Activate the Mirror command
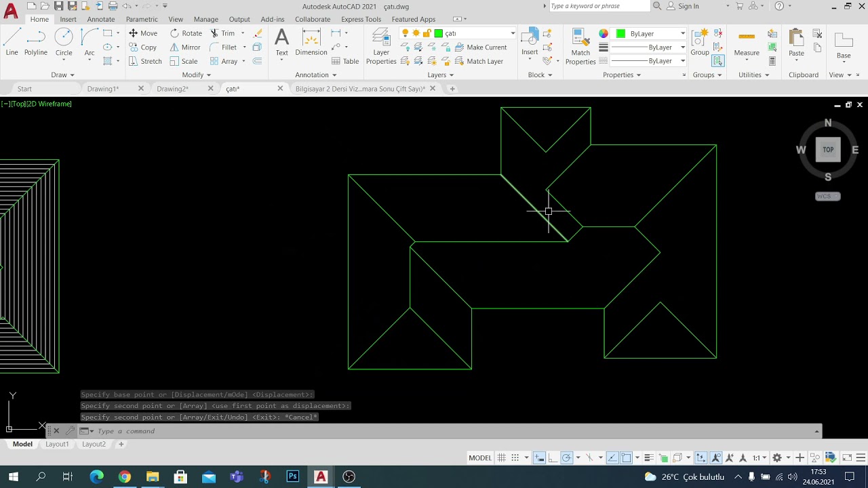This screenshot has width=868, height=488. pyautogui.click(x=185, y=47)
